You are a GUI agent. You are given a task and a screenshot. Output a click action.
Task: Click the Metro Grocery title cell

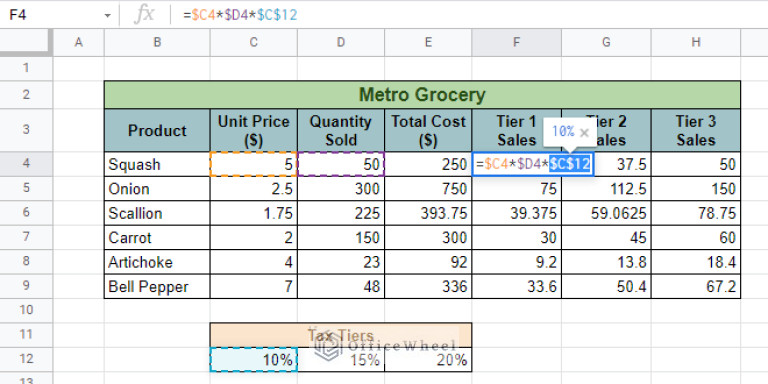[422, 95]
